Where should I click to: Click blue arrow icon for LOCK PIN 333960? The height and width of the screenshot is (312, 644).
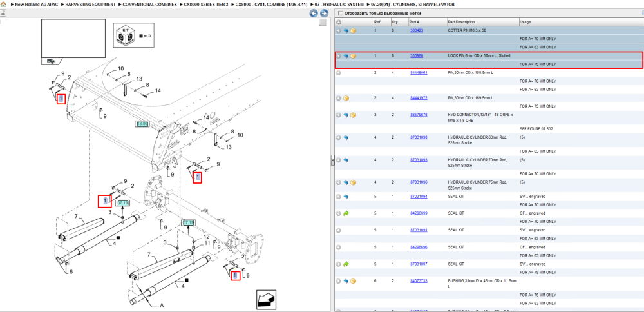pos(346,56)
